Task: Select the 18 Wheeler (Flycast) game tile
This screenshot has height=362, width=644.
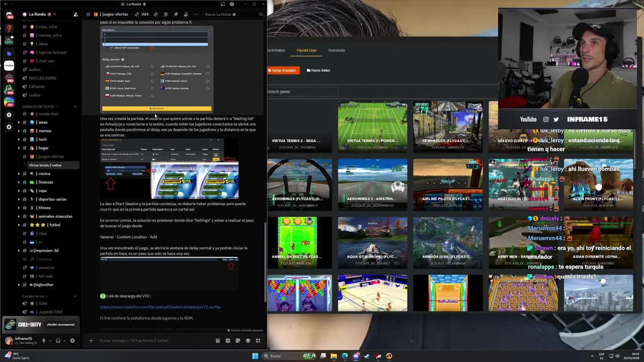Action: tap(448, 127)
